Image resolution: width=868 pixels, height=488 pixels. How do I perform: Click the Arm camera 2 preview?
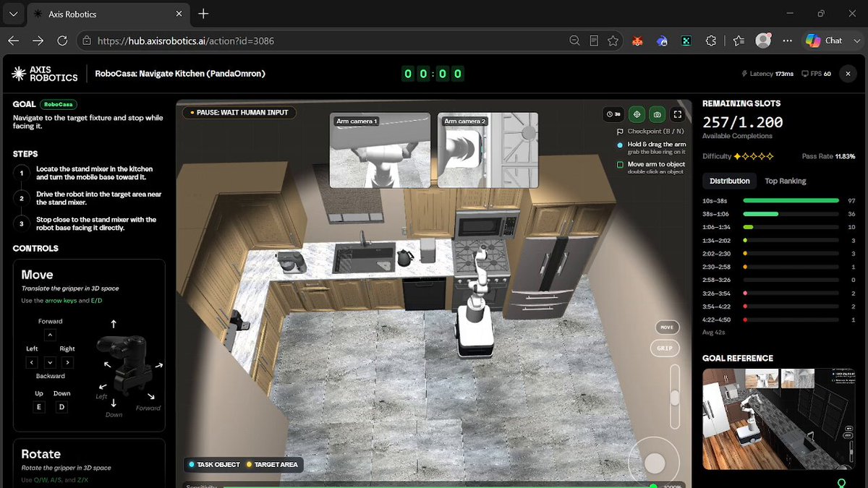(x=488, y=150)
